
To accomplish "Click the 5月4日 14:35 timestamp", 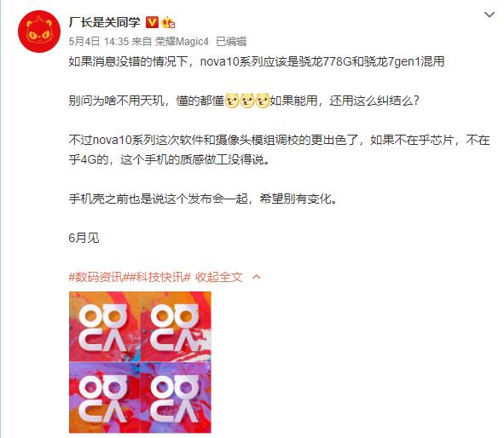I will pyautogui.click(x=99, y=42).
